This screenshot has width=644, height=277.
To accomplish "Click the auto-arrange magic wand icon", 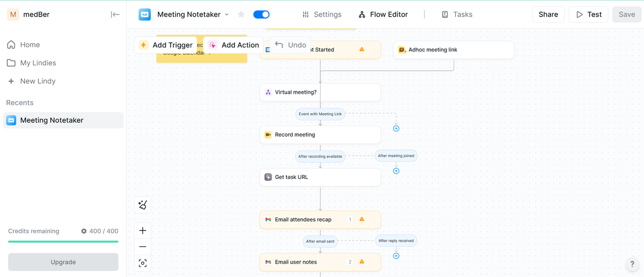I will pyautogui.click(x=143, y=205).
